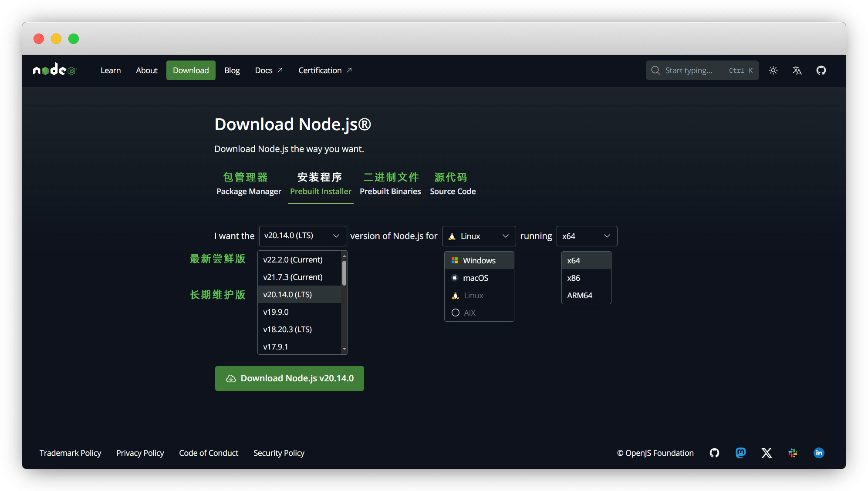Screen dimensions: 868x491
Task: Switch to the Package Manager tab
Action: point(249,191)
